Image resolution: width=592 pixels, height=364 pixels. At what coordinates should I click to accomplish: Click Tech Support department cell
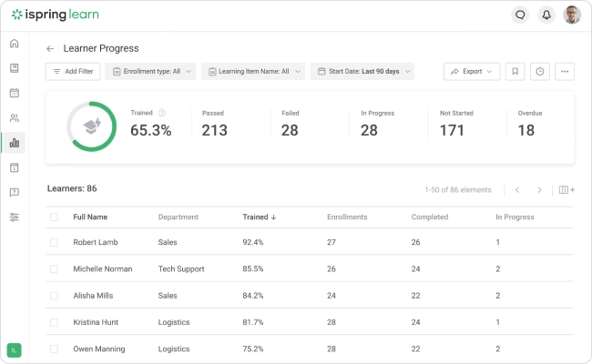coord(181,269)
